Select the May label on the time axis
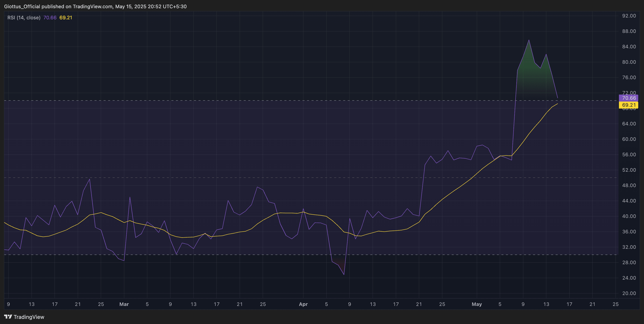Screen dimensions: 644x324 click(x=477, y=304)
